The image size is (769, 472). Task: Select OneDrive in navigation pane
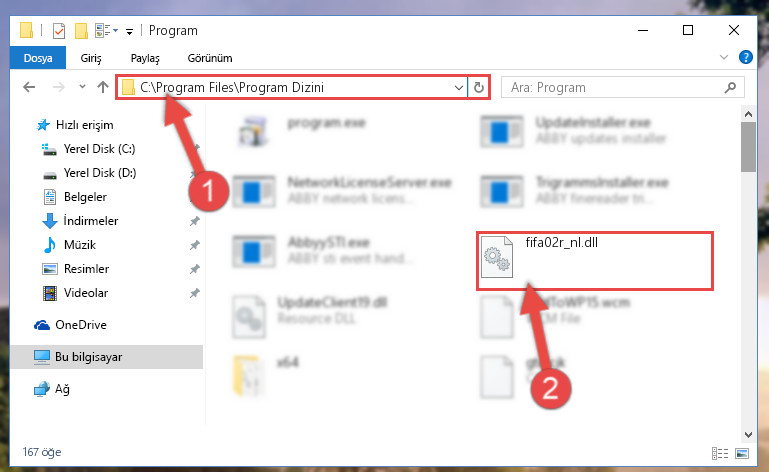click(80, 325)
